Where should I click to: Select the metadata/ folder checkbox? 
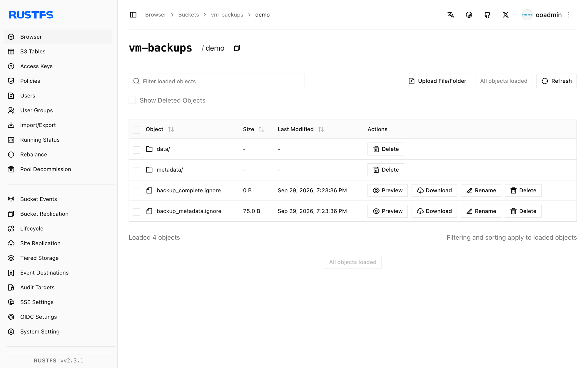click(x=136, y=170)
